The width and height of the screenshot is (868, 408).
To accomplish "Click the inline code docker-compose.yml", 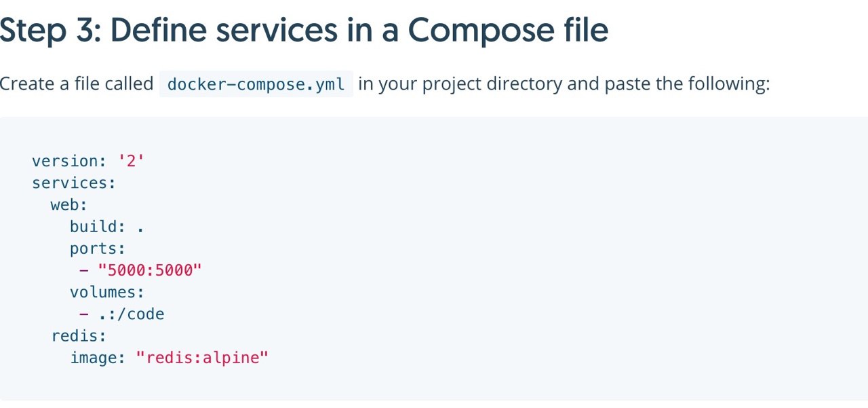I will pos(256,85).
